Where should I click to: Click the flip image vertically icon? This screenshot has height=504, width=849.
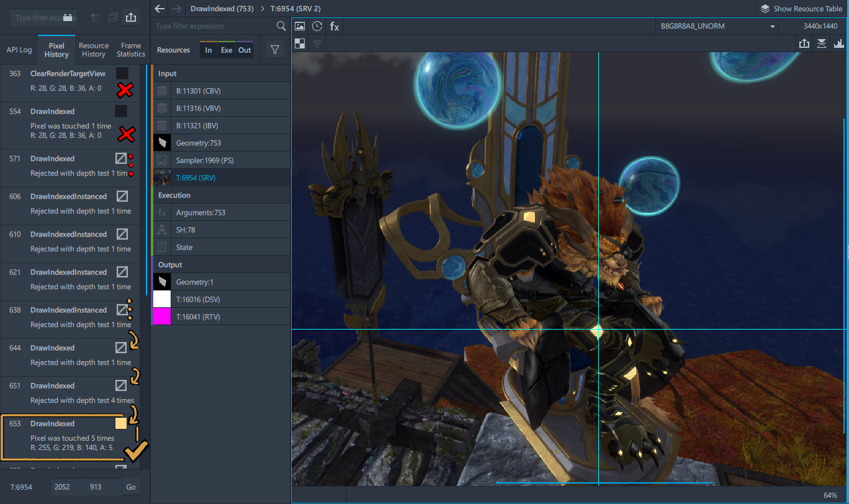pyautogui.click(x=822, y=43)
